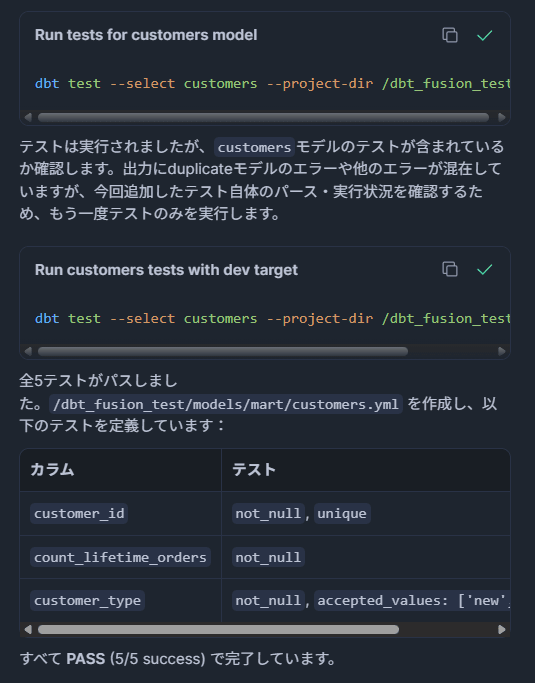Expand the 'Run tests for customers model' header
Image resolution: width=535 pixels, height=683 pixels.
coord(146,35)
